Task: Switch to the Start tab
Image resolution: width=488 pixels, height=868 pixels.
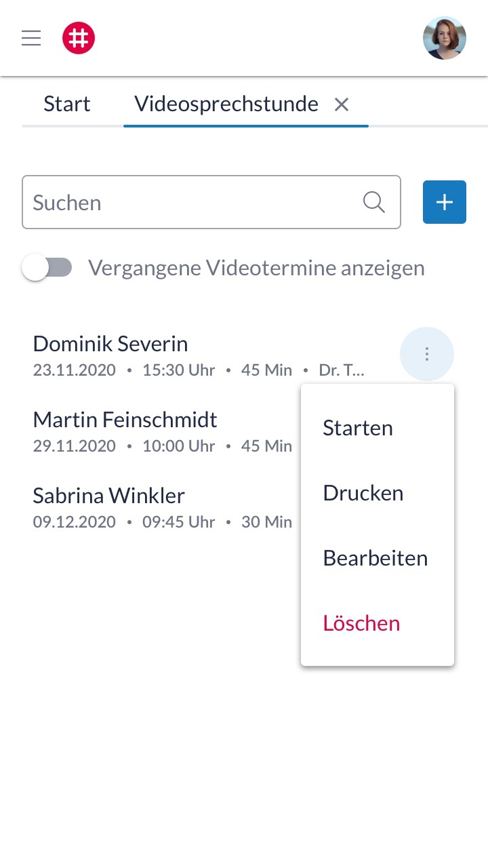Action: [x=67, y=104]
